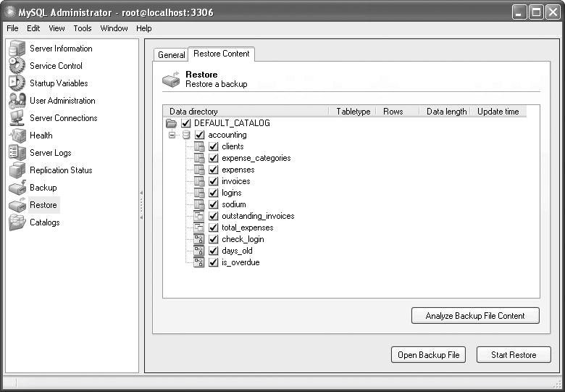Select the Restore Content tab
Screen dimensions: 565x392
click(222, 54)
